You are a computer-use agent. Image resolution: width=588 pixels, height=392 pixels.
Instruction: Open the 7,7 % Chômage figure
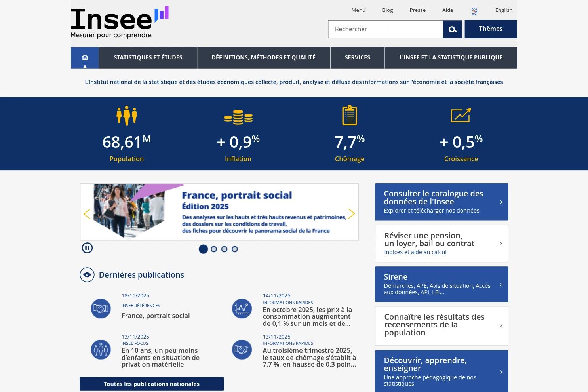350,142
